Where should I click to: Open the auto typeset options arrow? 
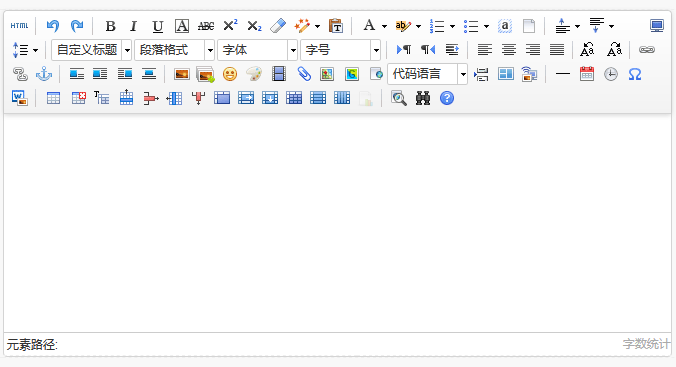point(317,26)
